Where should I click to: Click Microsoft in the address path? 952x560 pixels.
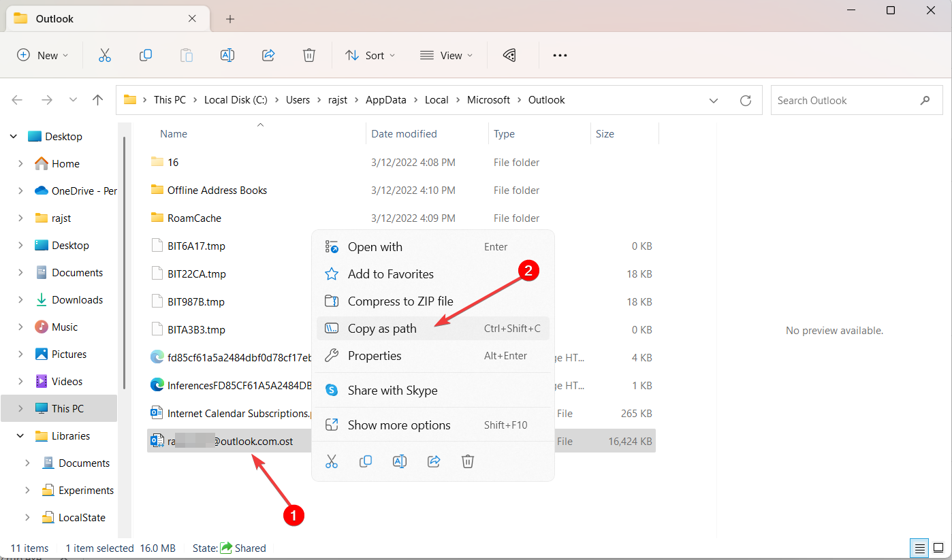coord(488,100)
